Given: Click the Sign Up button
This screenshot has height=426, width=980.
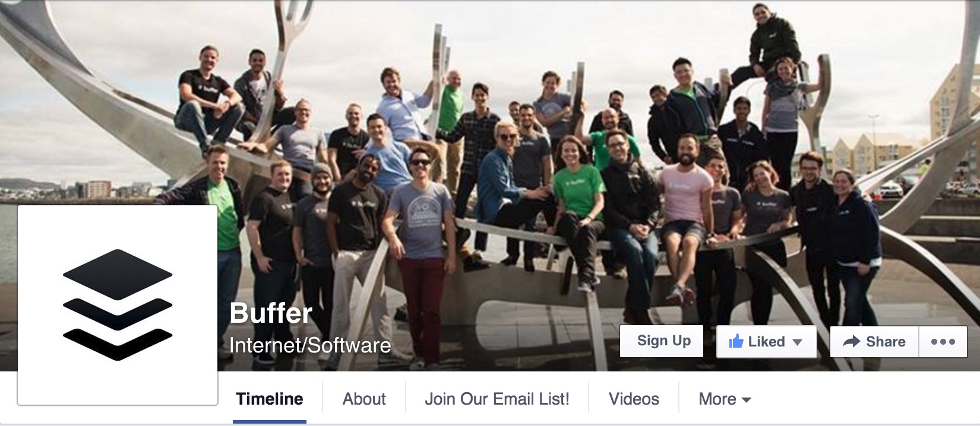Looking at the screenshot, I should point(662,341).
